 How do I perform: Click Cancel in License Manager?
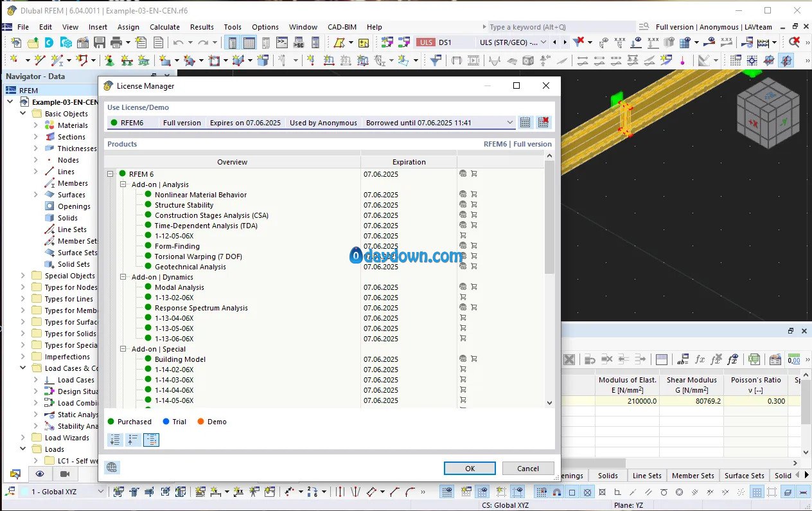(x=528, y=469)
